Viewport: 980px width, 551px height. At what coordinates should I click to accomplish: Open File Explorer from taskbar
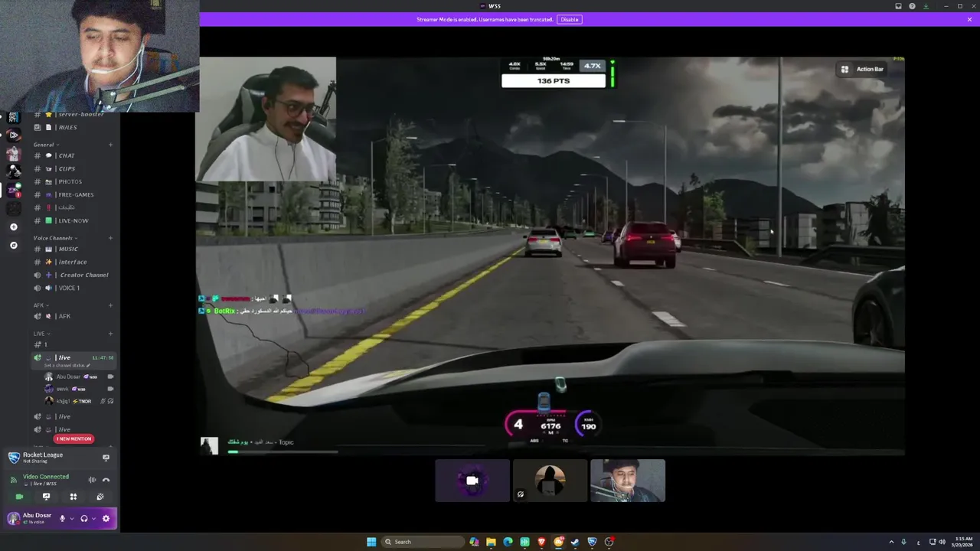point(491,542)
